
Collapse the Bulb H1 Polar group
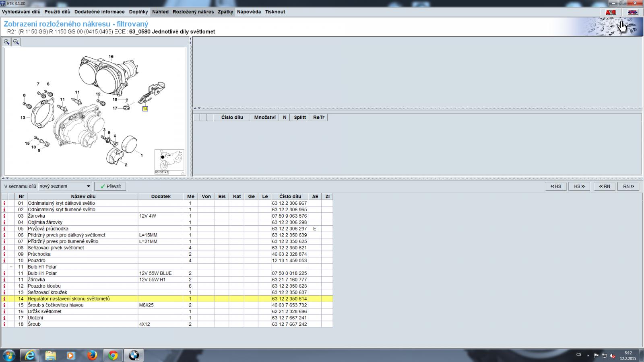11,267
